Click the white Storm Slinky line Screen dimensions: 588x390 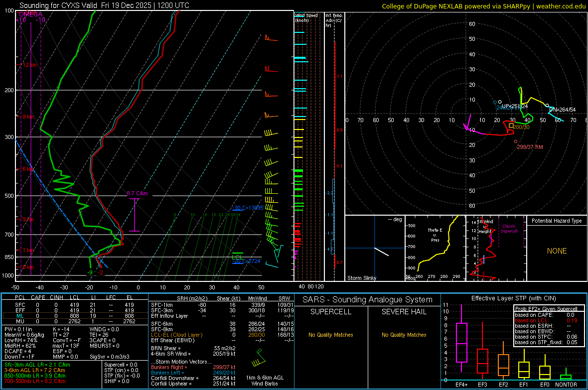381,252
